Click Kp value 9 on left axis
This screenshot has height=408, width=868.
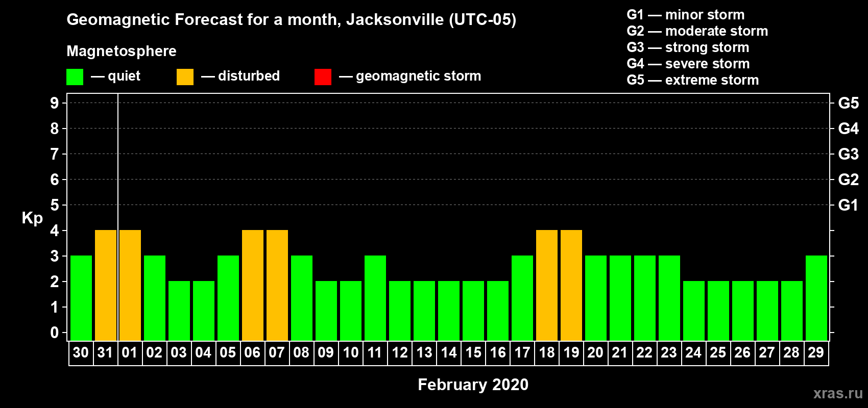(55, 103)
